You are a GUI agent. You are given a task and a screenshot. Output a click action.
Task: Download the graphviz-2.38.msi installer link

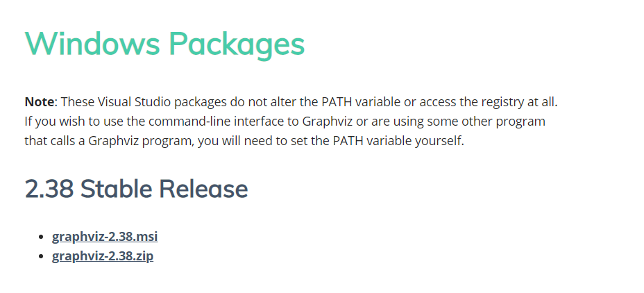[x=105, y=236]
